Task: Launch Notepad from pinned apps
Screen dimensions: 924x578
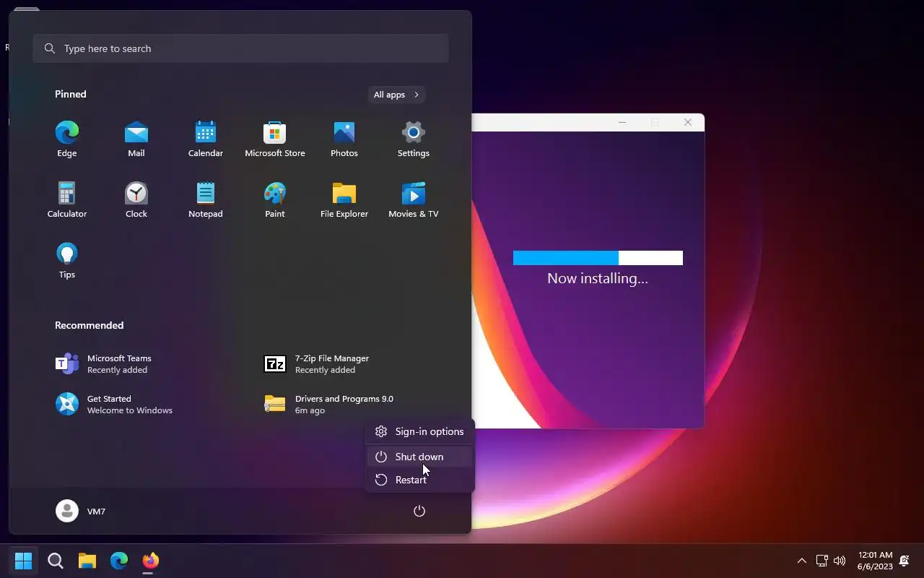Action: (x=206, y=199)
